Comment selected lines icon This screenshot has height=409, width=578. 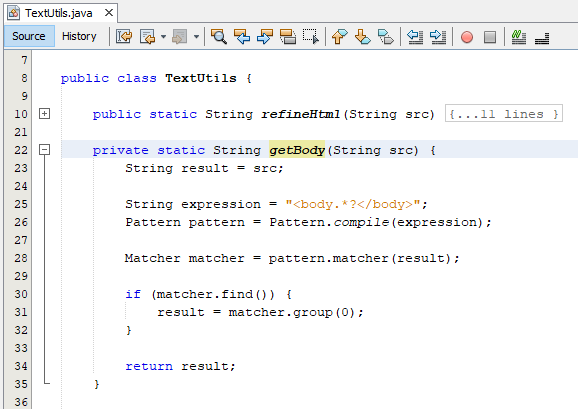pos(519,36)
